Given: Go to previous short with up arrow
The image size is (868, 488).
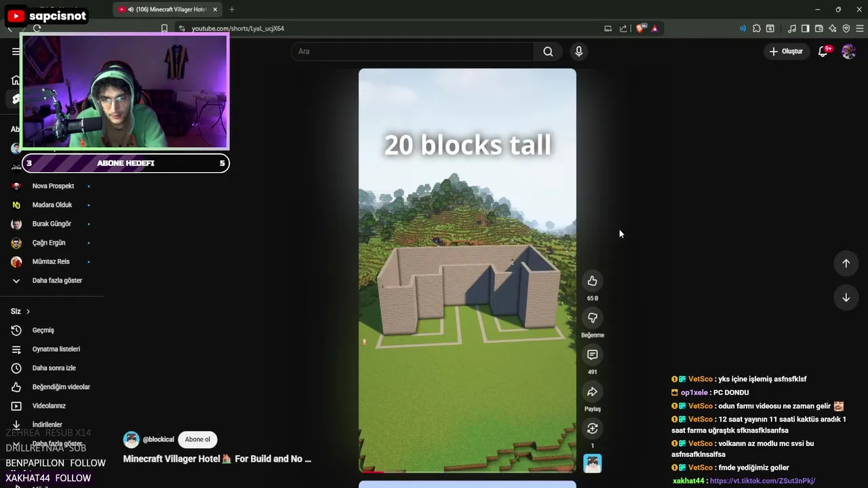Looking at the screenshot, I should [x=846, y=263].
